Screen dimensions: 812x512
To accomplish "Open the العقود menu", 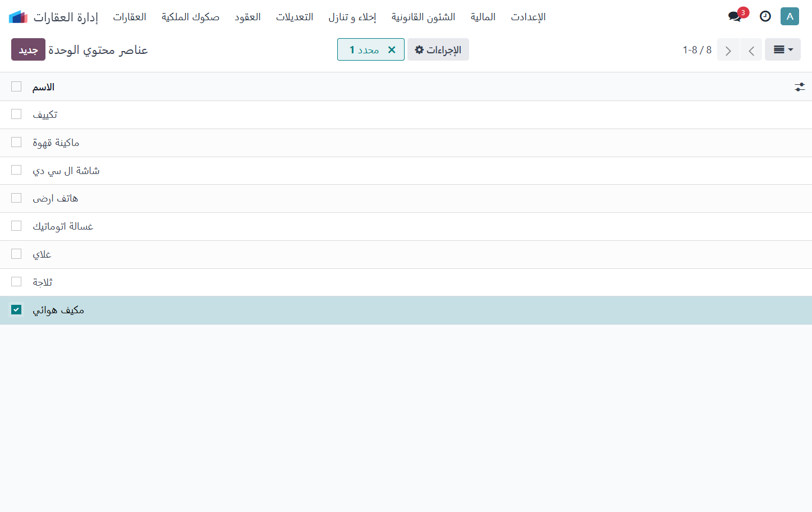I will (247, 17).
